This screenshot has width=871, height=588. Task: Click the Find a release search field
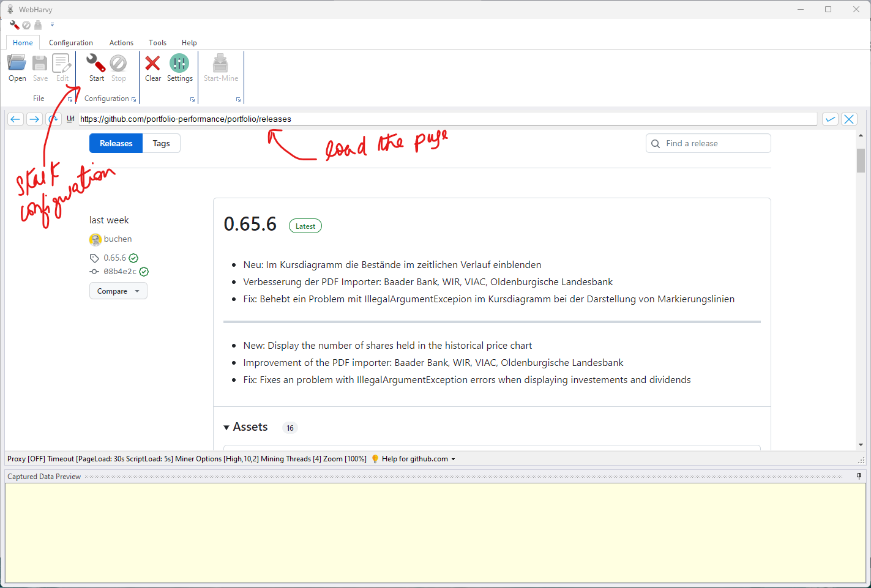coord(713,143)
